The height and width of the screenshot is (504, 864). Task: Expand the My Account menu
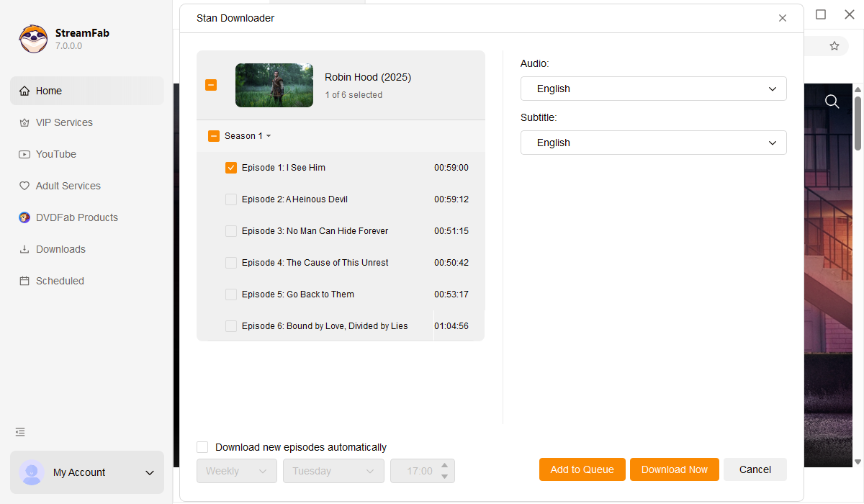click(x=150, y=472)
